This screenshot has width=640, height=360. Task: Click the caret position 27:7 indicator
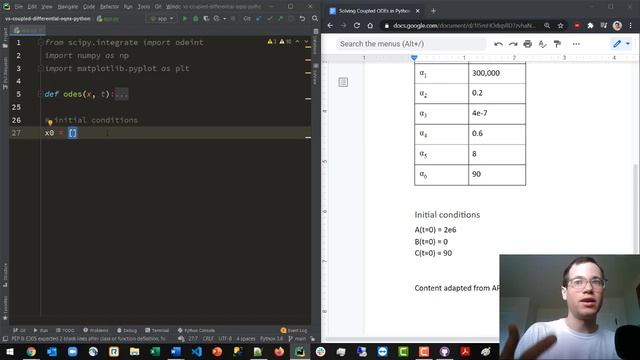click(193, 339)
